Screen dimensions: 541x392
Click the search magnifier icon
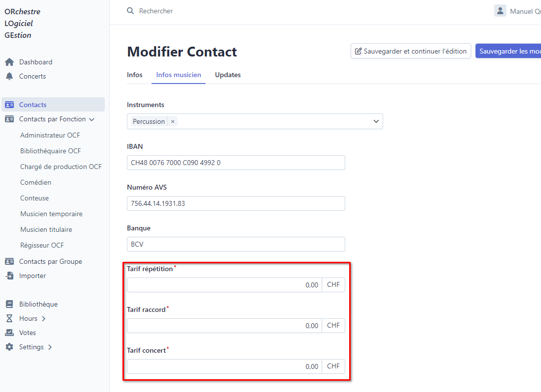pyautogui.click(x=130, y=11)
